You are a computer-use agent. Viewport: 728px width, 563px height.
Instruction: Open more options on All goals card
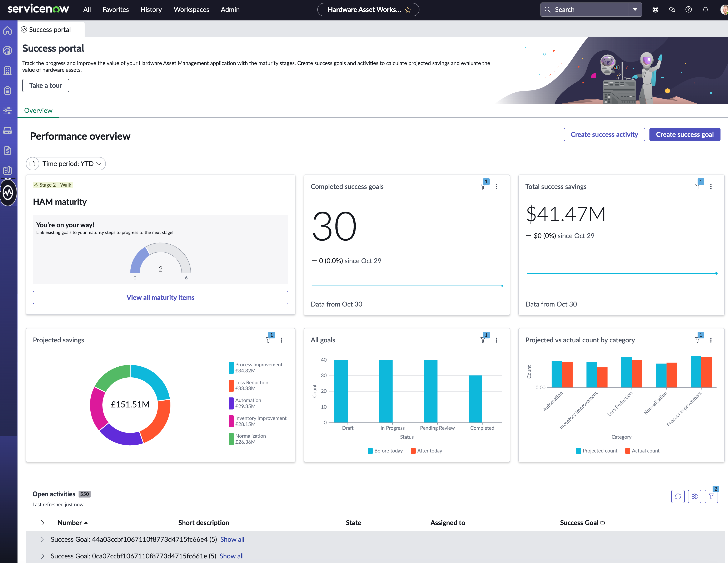click(496, 340)
